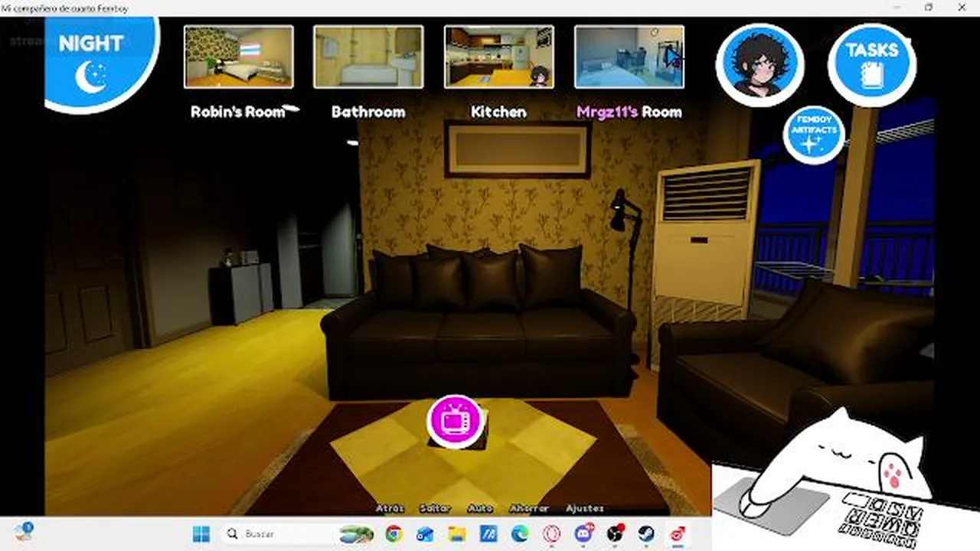Viewport: 980px width, 551px height.
Task: Go to the Kitchen thumbnail
Action: [x=498, y=57]
